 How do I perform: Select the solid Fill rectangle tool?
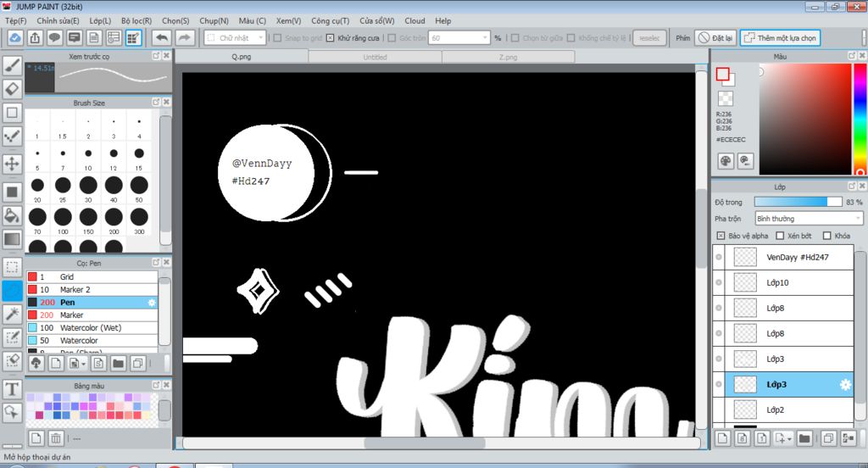coord(12,192)
